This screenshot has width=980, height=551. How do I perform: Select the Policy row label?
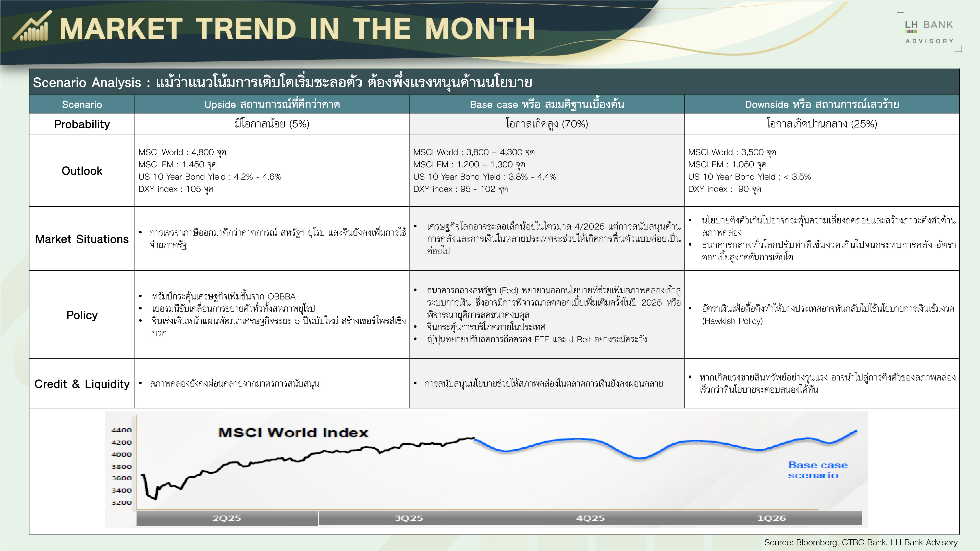point(82,315)
